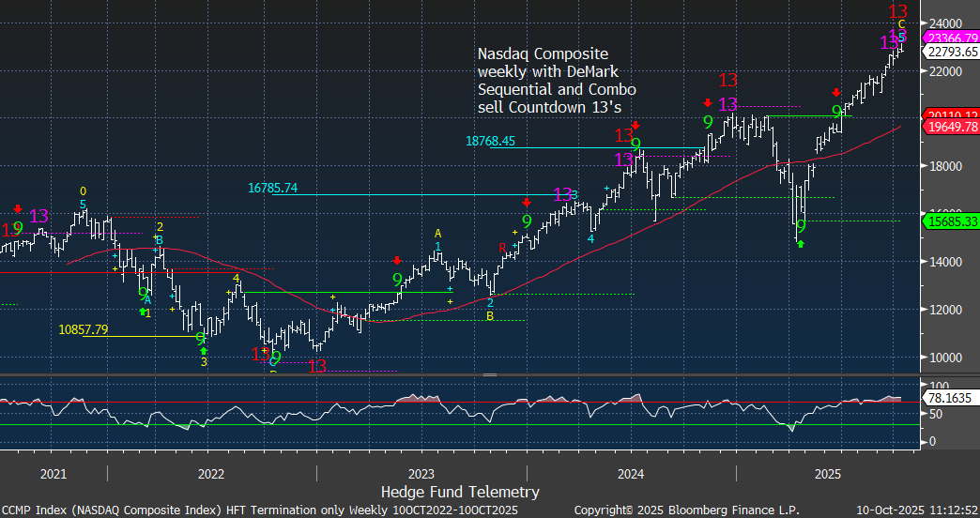Click the red down arrow in early 2023
980x518 pixels.
click(x=397, y=261)
